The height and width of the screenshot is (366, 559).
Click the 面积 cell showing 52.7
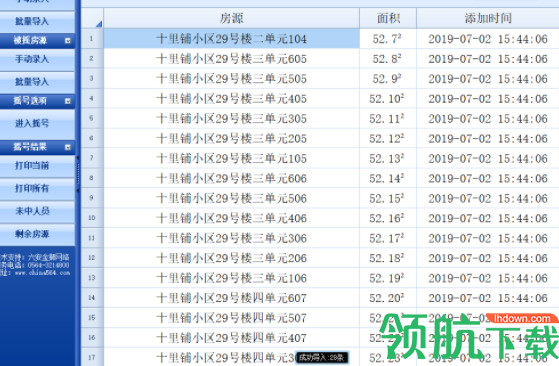(388, 38)
